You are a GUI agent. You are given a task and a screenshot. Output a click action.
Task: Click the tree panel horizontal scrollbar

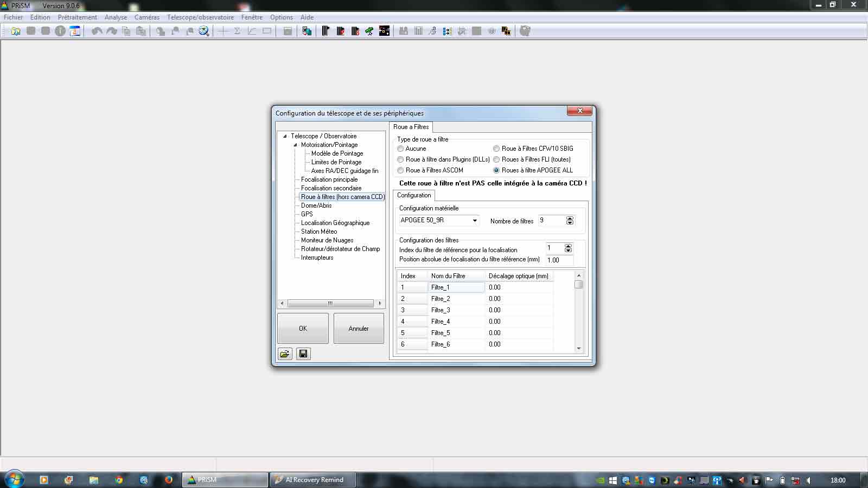click(330, 304)
